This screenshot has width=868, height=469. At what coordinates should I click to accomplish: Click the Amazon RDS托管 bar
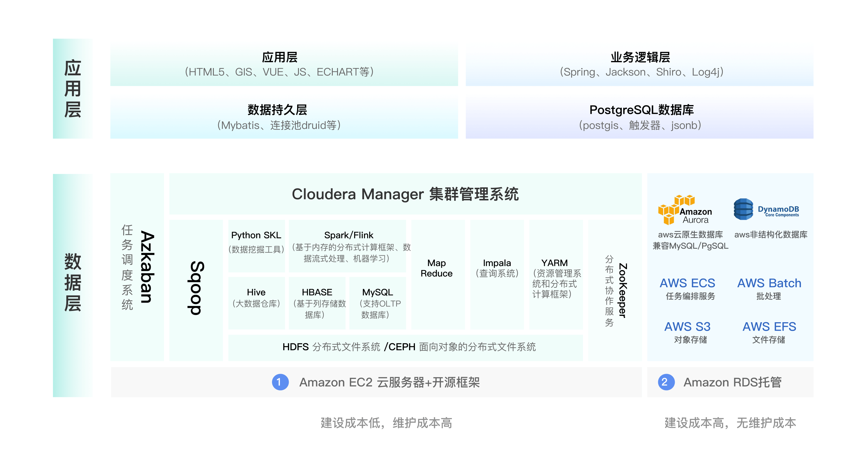(730, 382)
